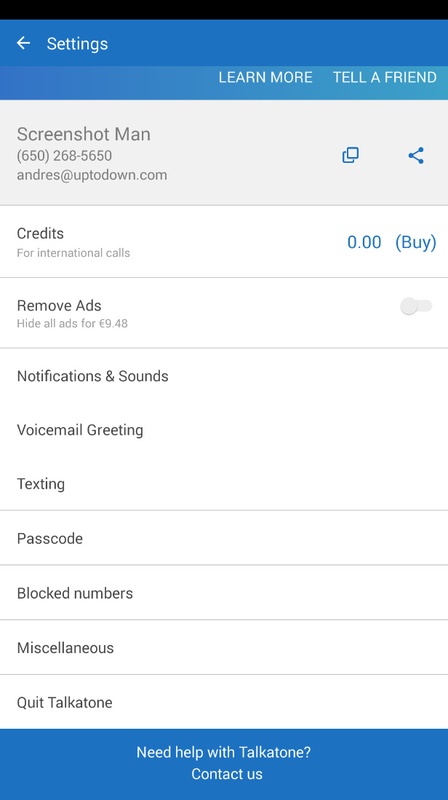Screen dimensions: 448x800
Task: Tap the 0.00 credits balance
Action: click(x=364, y=242)
